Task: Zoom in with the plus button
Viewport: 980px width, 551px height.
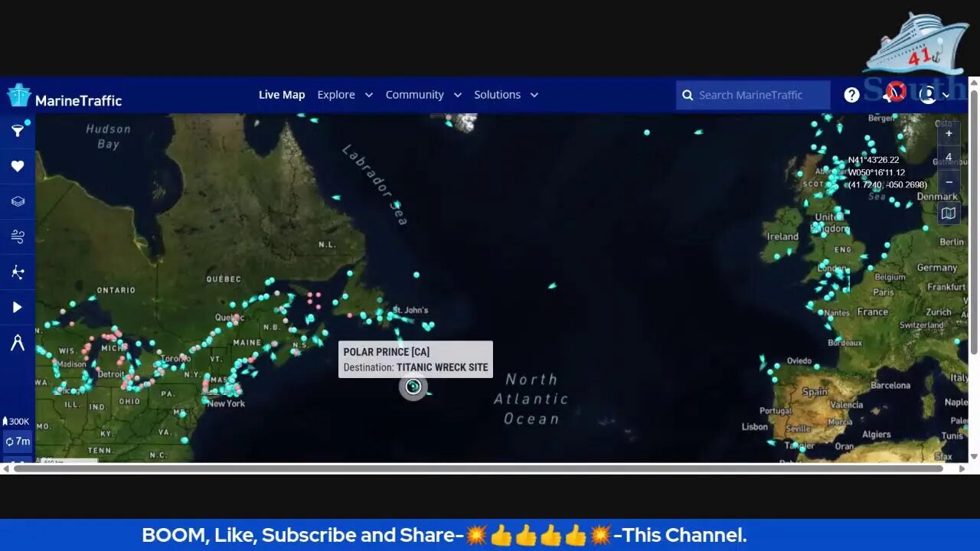Action: click(x=949, y=133)
